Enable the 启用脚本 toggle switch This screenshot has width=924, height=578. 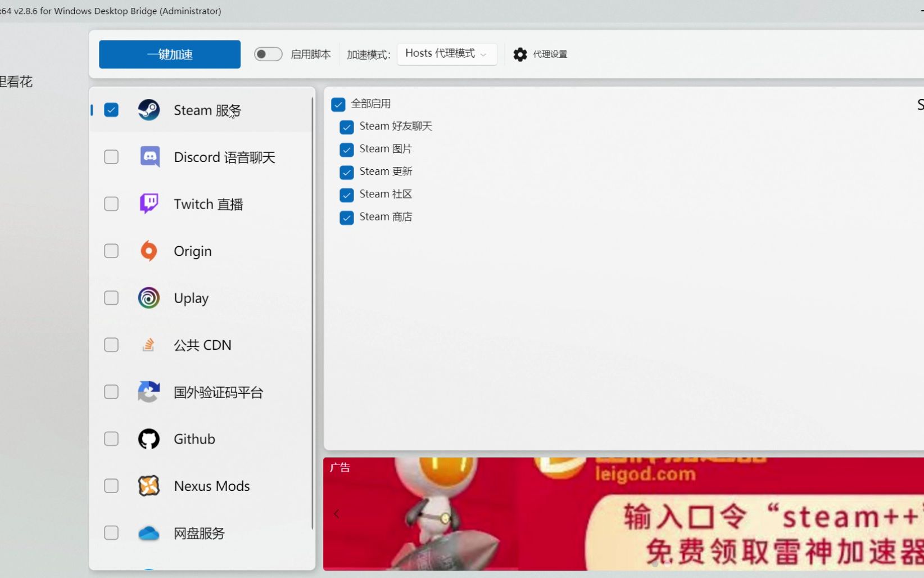click(x=268, y=53)
